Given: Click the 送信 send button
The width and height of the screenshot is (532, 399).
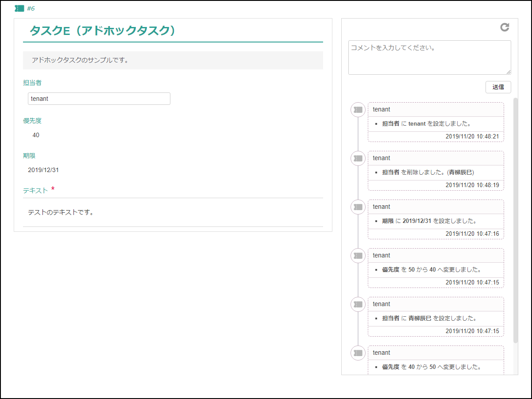Looking at the screenshot, I should click(498, 87).
